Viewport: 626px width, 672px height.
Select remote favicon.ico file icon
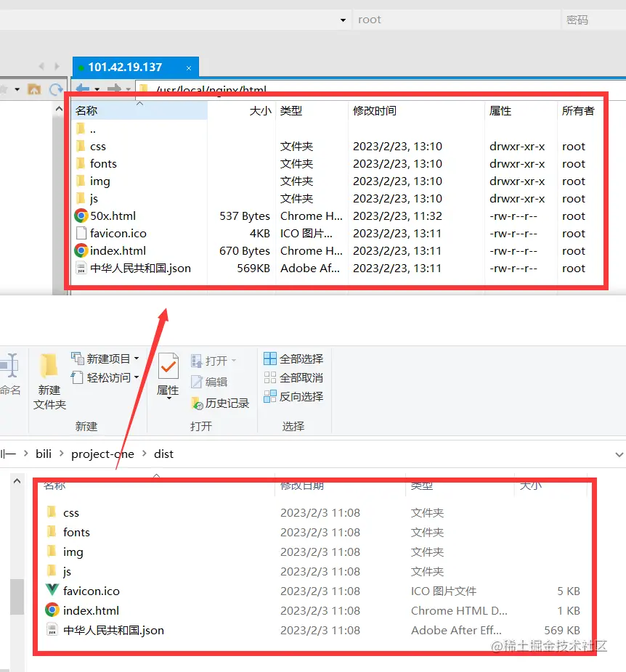point(81,233)
